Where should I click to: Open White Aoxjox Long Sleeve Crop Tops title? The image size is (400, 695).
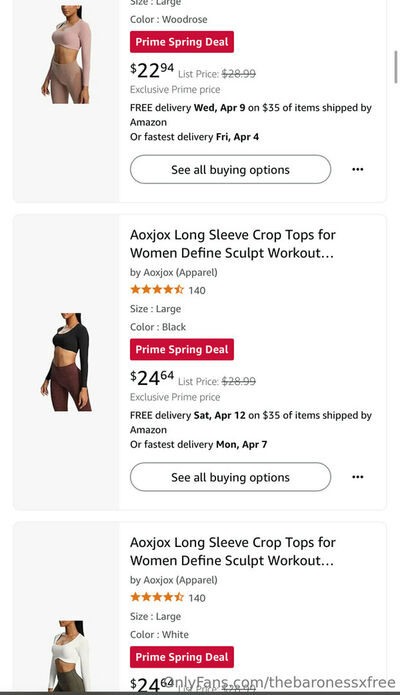232,551
